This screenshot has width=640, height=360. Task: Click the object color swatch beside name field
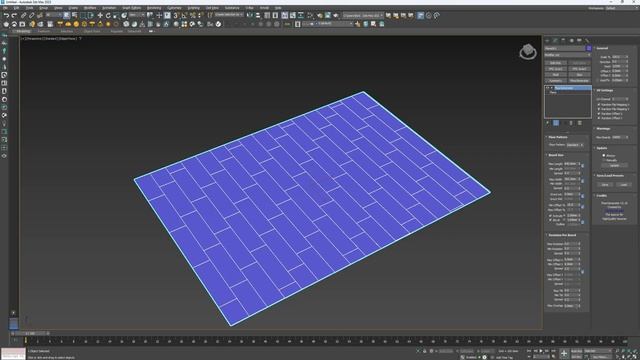pos(589,48)
